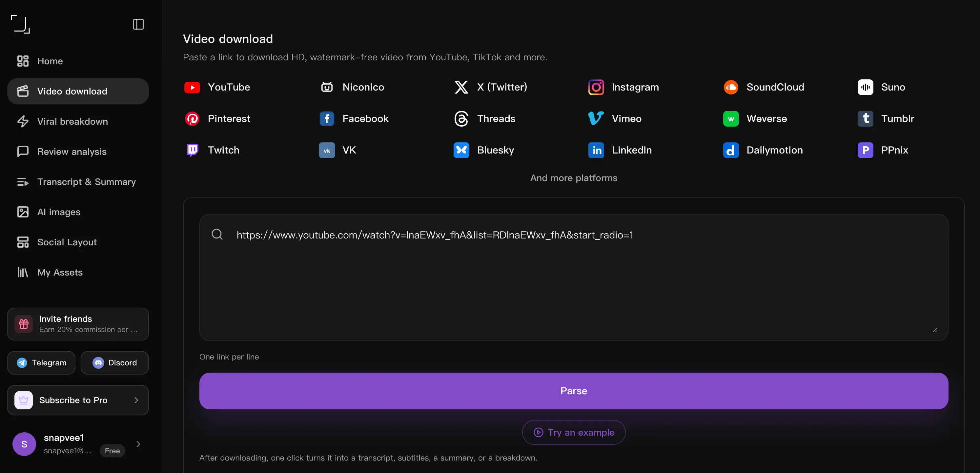This screenshot has width=980, height=473.
Task: Click the YouTube platform icon
Action: [x=192, y=87]
